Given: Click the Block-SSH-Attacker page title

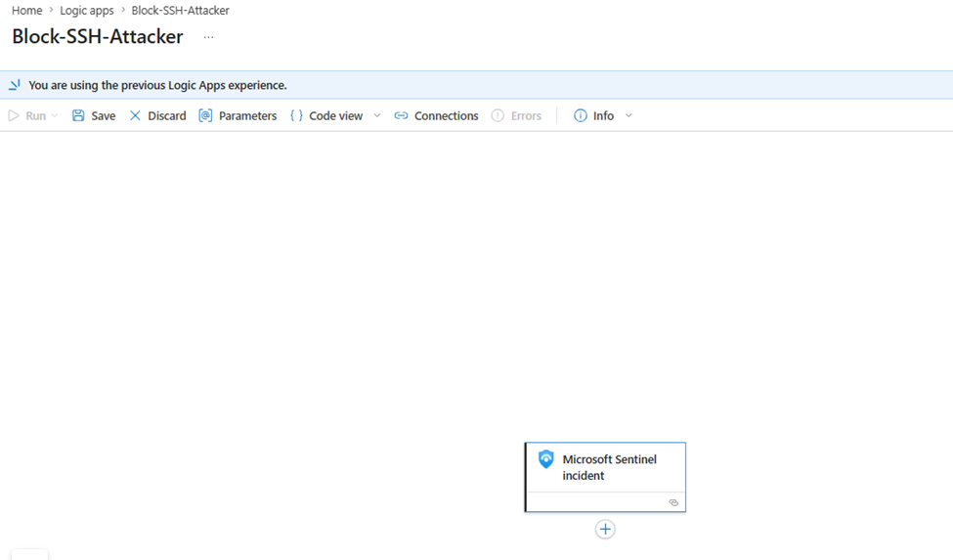Looking at the screenshot, I should 97,36.
